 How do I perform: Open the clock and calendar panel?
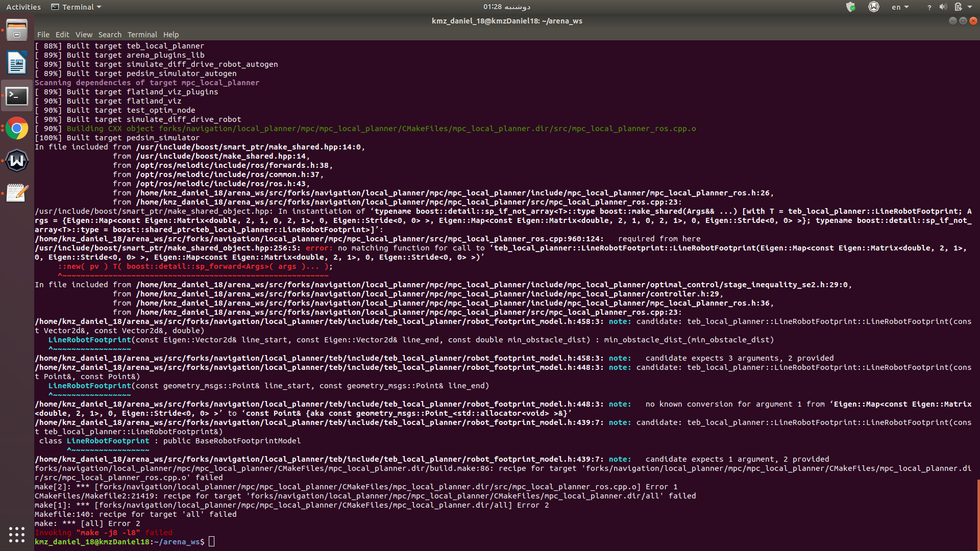click(x=506, y=7)
